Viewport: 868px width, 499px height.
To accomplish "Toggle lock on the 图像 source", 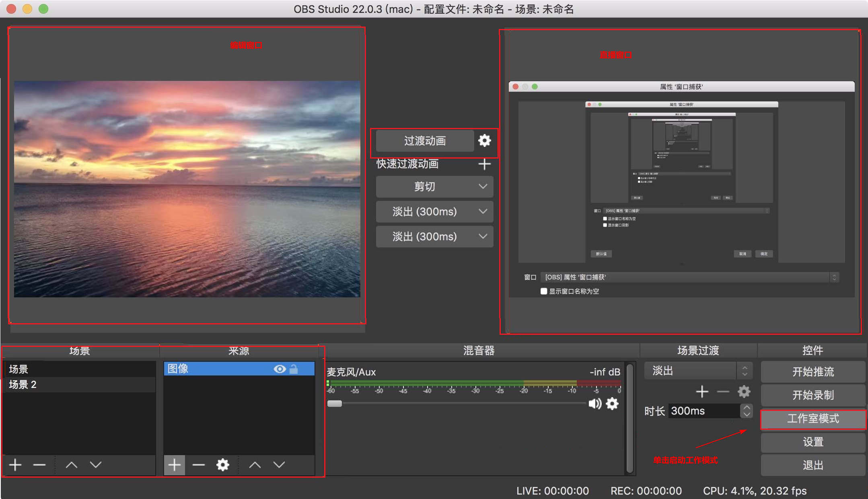I will tap(294, 369).
